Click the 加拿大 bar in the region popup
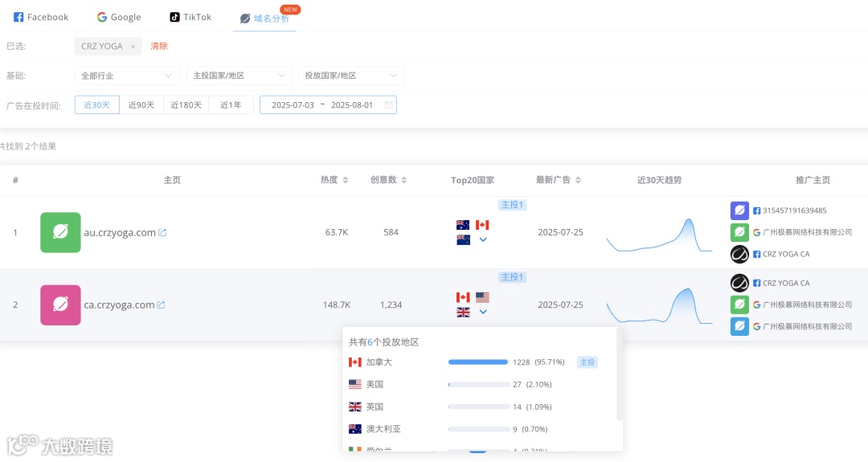 479,362
